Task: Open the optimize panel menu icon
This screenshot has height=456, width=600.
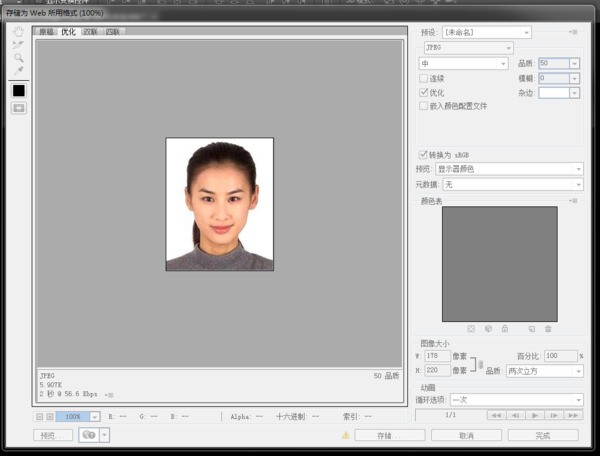Action: click(x=573, y=33)
